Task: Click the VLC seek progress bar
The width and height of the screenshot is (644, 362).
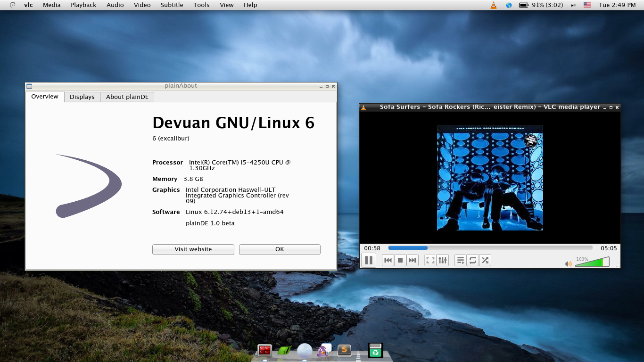Action: pyautogui.click(x=490, y=248)
